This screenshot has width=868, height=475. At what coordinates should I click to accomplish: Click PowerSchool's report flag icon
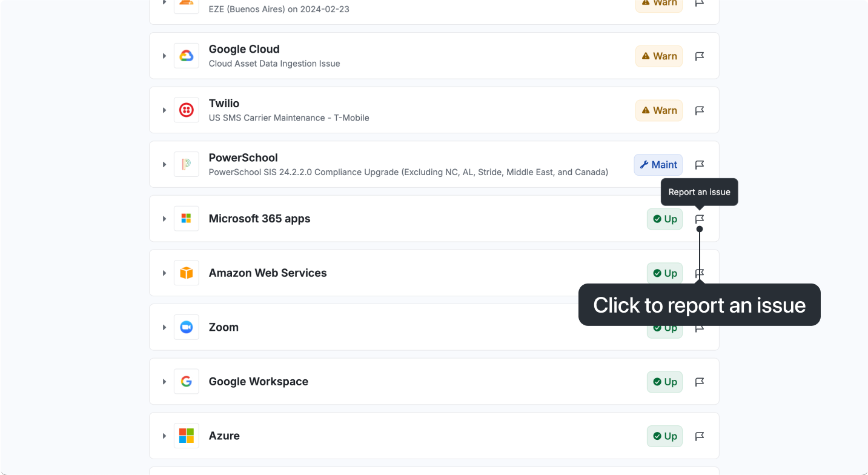point(700,165)
